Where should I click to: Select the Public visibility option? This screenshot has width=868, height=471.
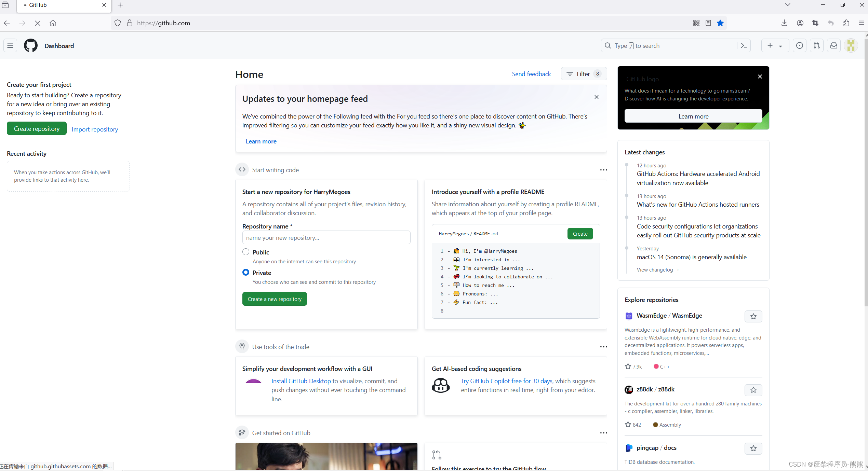(246, 252)
